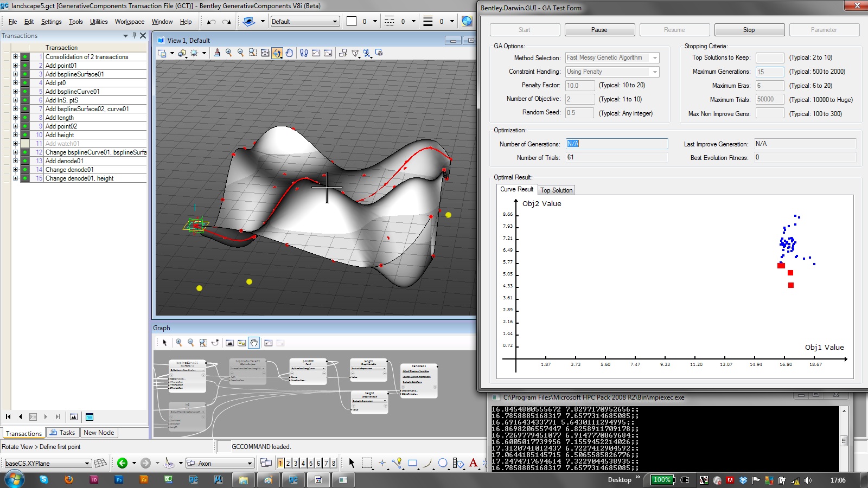Activate the Rotate View tool
The height and width of the screenshot is (488, 868).
click(277, 53)
